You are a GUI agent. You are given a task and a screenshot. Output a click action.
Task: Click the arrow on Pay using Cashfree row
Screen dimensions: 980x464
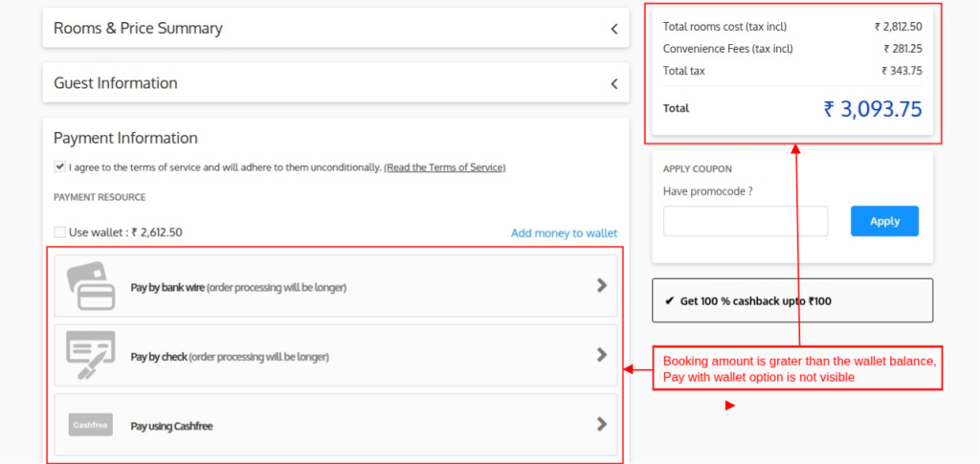pyautogui.click(x=601, y=424)
